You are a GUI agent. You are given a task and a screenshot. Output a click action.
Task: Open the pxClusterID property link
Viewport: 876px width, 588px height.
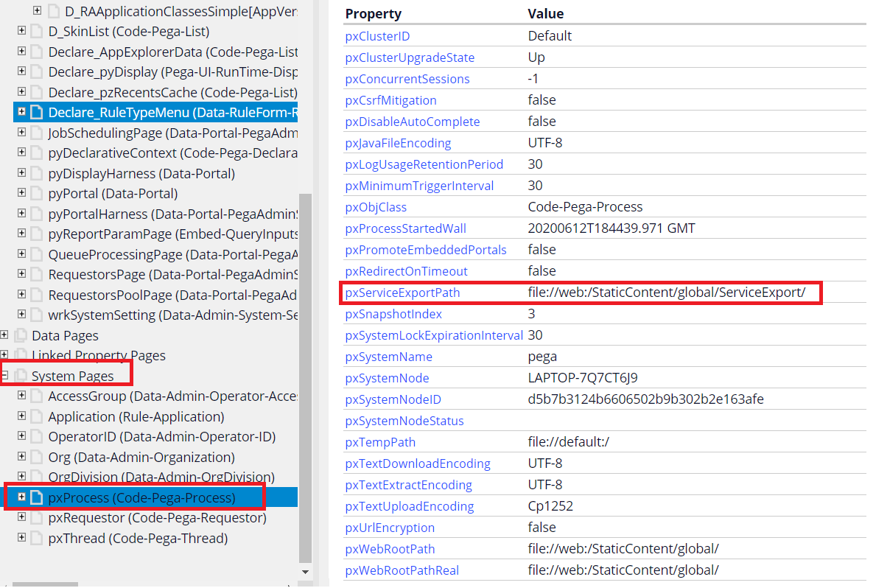[x=377, y=35]
